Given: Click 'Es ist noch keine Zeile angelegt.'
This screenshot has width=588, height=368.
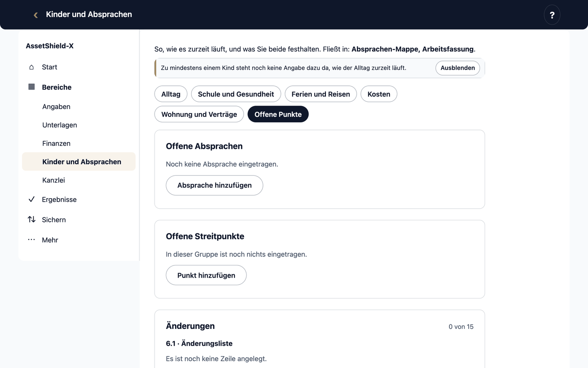Looking at the screenshot, I should pos(216,359).
